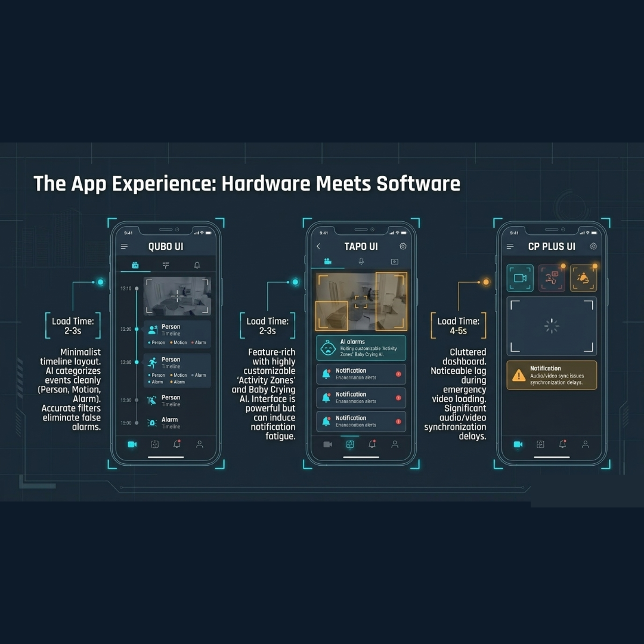Tap the profile icon in CP PLUS bottom bar
Image resolution: width=644 pixels, height=644 pixels.
(x=586, y=444)
